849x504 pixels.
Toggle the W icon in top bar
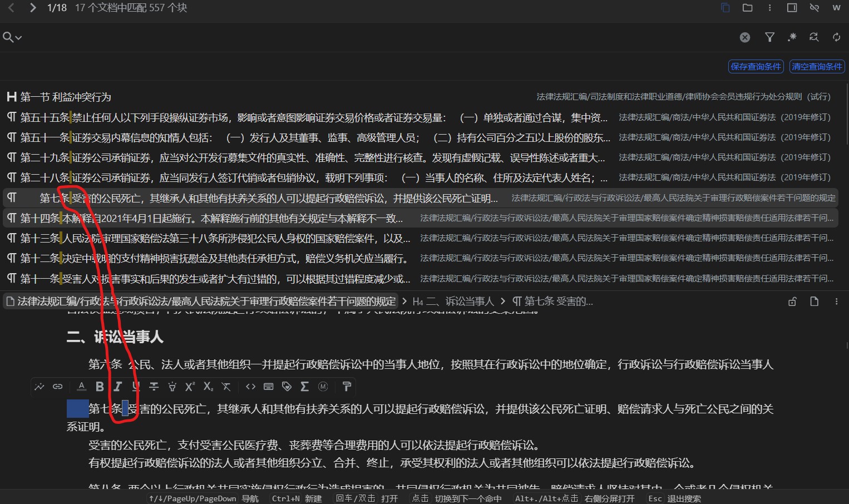pyautogui.click(x=836, y=8)
